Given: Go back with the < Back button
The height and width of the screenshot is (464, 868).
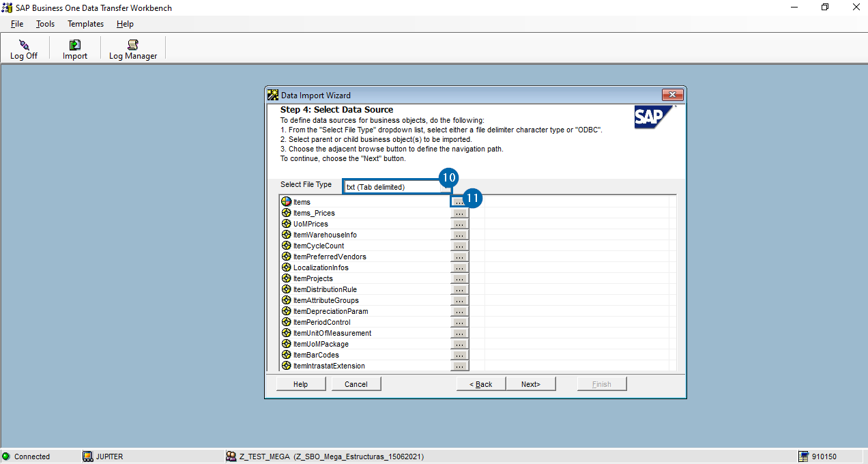Looking at the screenshot, I should (x=481, y=384).
